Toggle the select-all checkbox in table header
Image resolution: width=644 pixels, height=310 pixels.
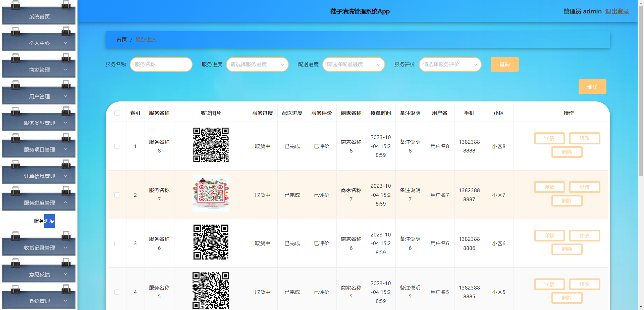117,113
